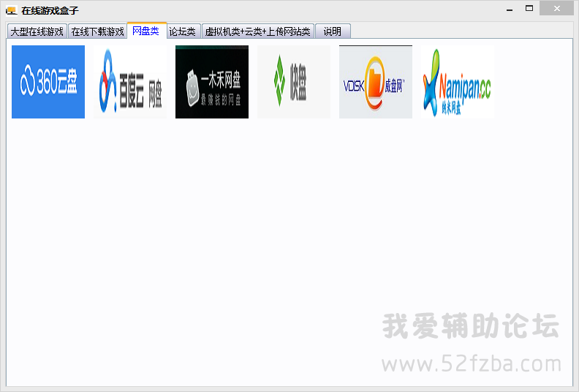Click the 我爱辅助论坛 watermark text
Screen dimensions: 579x392
coord(471,326)
